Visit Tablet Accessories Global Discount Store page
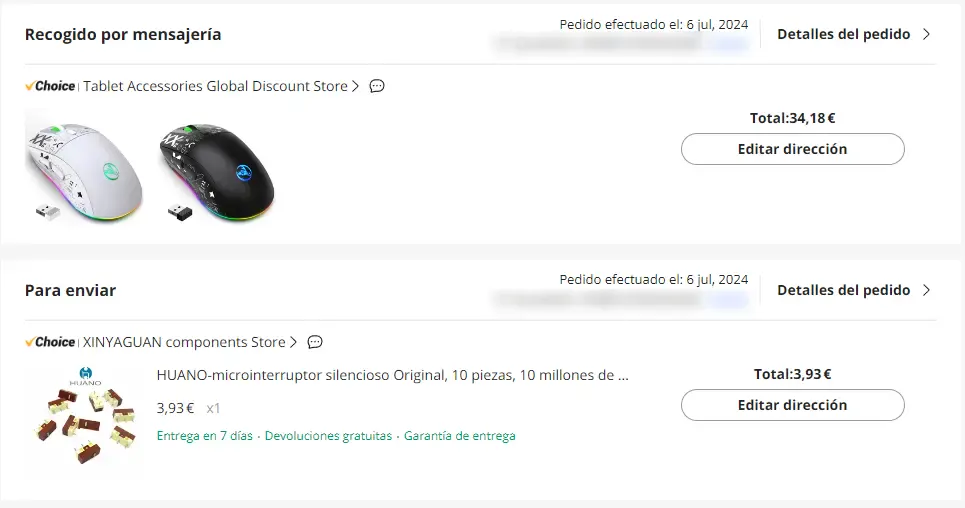This screenshot has height=508, width=965. coord(215,86)
